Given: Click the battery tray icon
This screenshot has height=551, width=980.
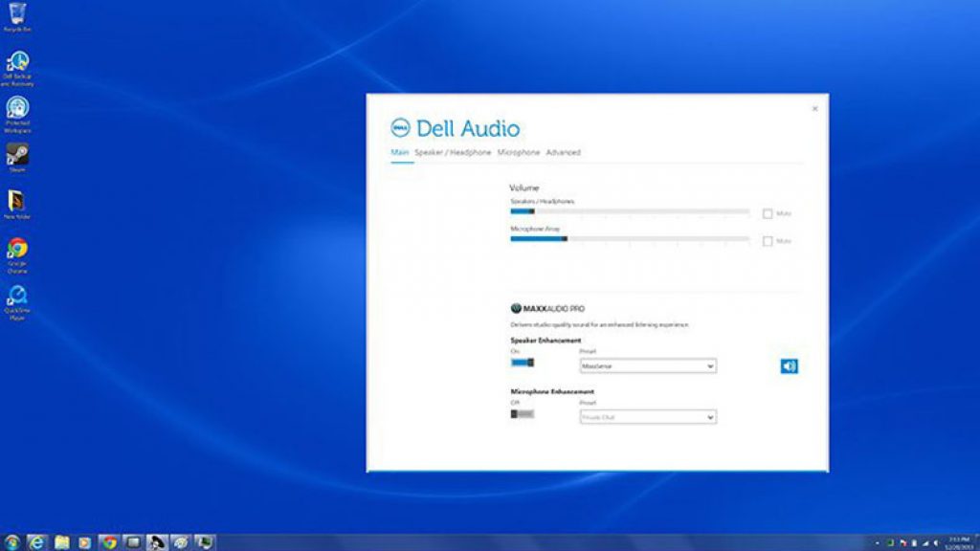Looking at the screenshot, I should pos(914,543).
